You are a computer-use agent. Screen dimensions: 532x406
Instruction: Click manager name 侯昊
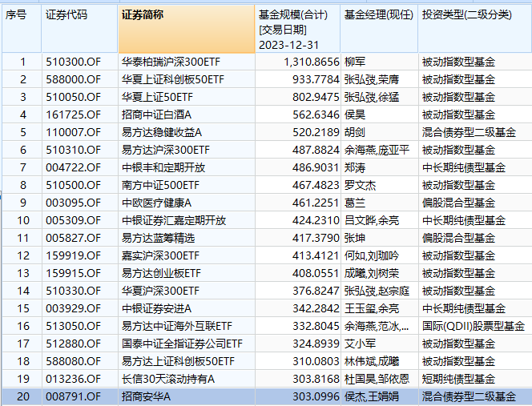click(x=355, y=115)
